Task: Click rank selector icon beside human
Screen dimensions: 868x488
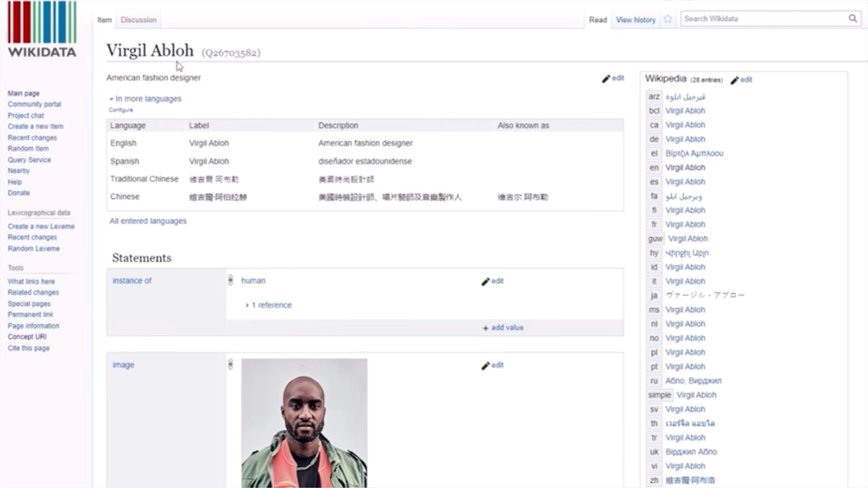Action: click(x=231, y=280)
